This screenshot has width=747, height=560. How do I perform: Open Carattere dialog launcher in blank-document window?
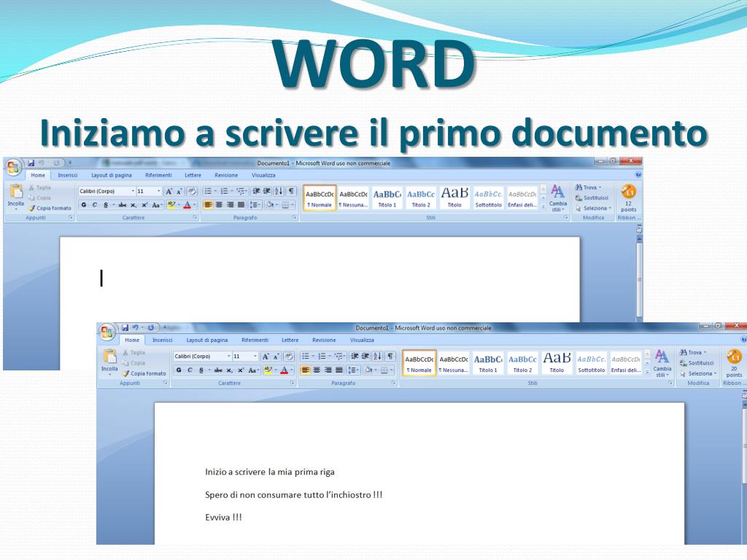(x=196, y=217)
